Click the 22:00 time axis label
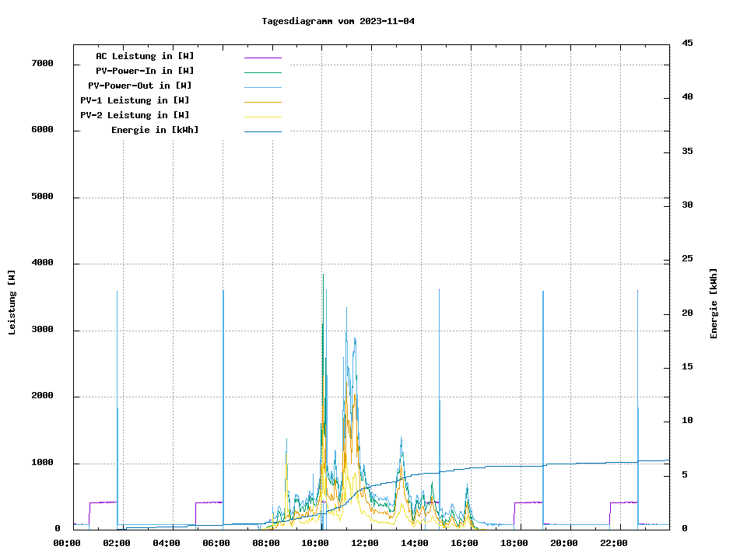This screenshot has height=560, width=747. pyautogui.click(x=613, y=543)
